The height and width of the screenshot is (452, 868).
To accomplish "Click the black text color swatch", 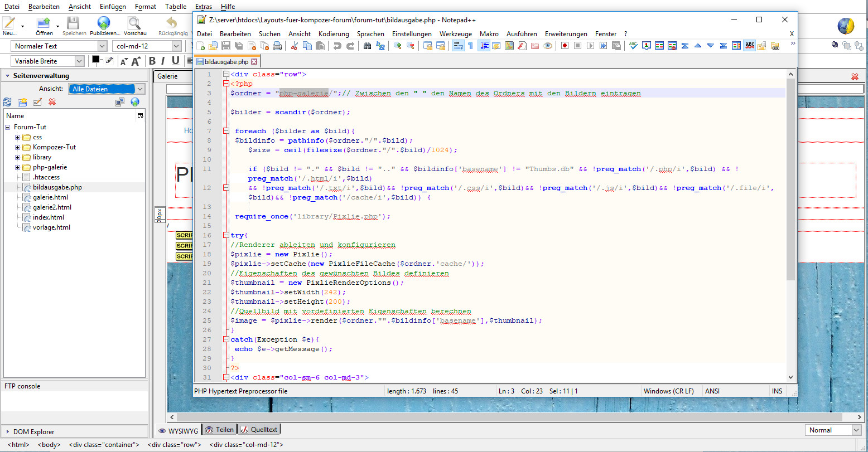I will point(95,59).
